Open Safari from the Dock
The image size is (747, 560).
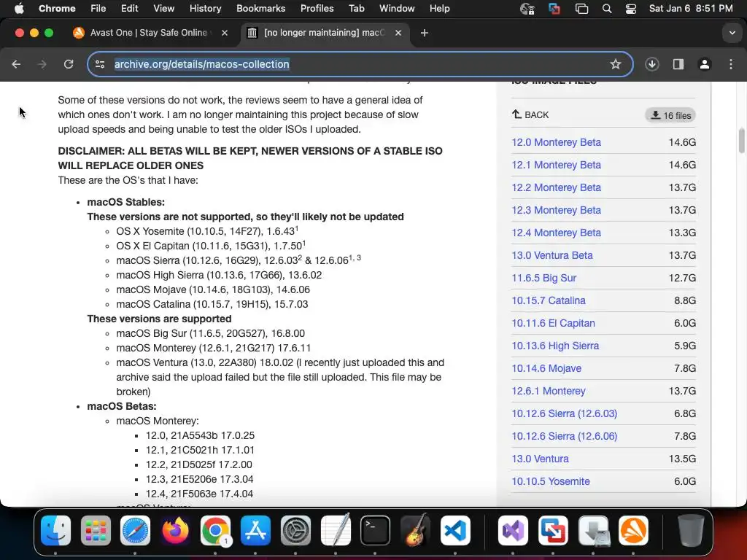tap(135, 531)
